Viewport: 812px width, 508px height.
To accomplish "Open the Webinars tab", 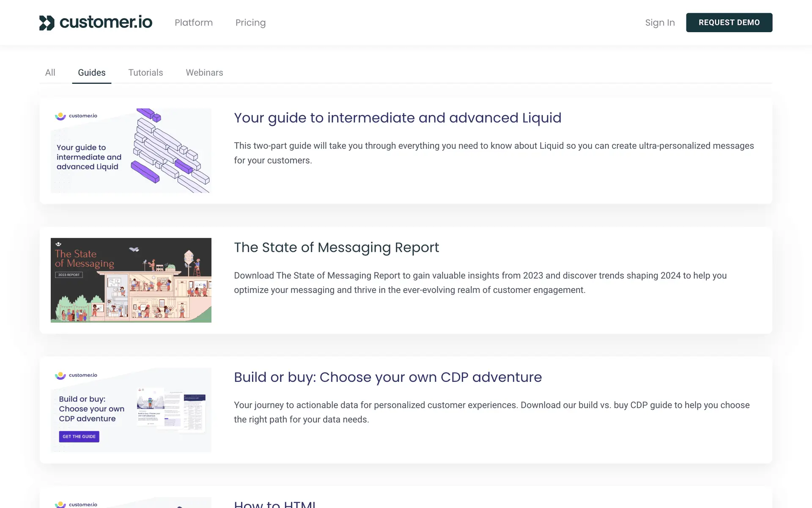I will 204,72.
